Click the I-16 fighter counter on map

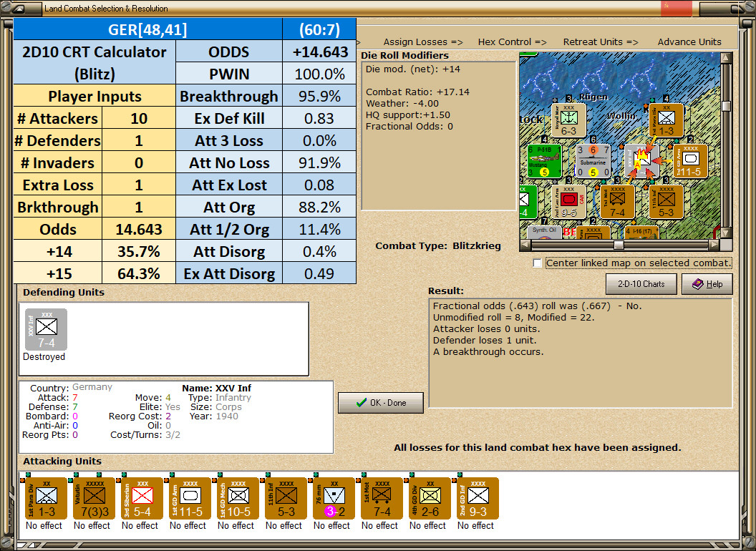click(x=641, y=233)
